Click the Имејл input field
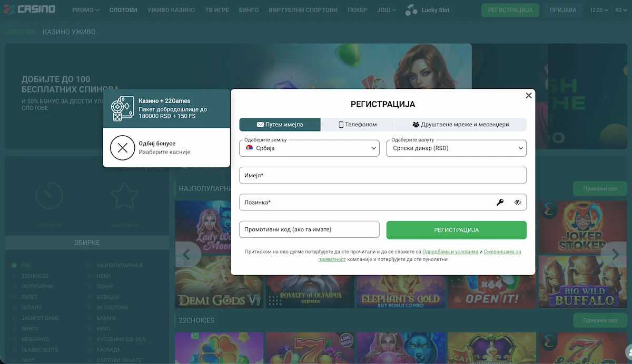The height and width of the screenshot is (364, 632). (x=382, y=175)
